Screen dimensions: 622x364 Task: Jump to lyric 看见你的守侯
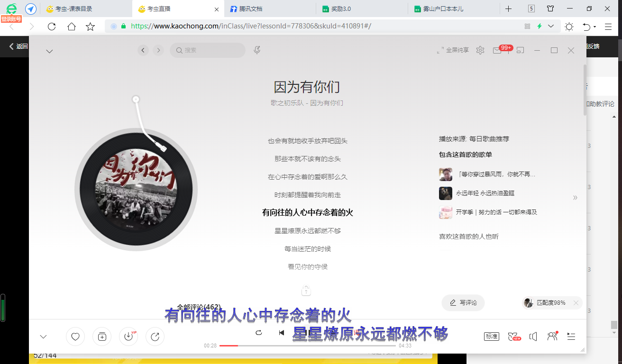click(x=308, y=267)
